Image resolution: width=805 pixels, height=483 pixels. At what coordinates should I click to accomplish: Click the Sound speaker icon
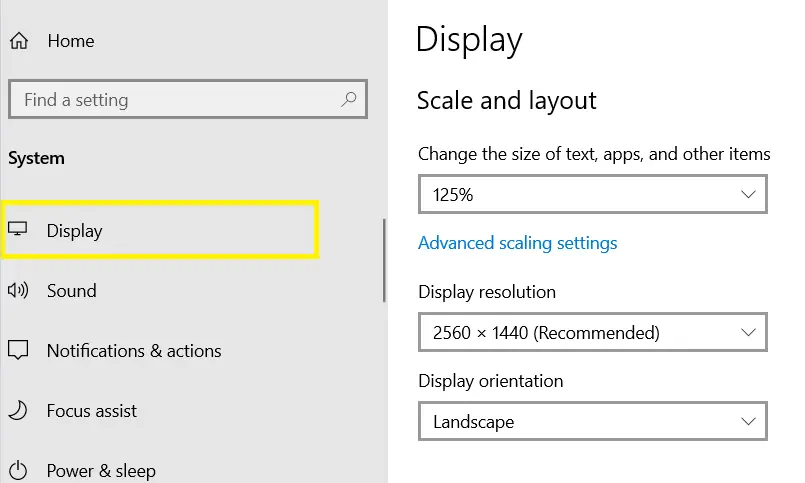pyautogui.click(x=18, y=291)
